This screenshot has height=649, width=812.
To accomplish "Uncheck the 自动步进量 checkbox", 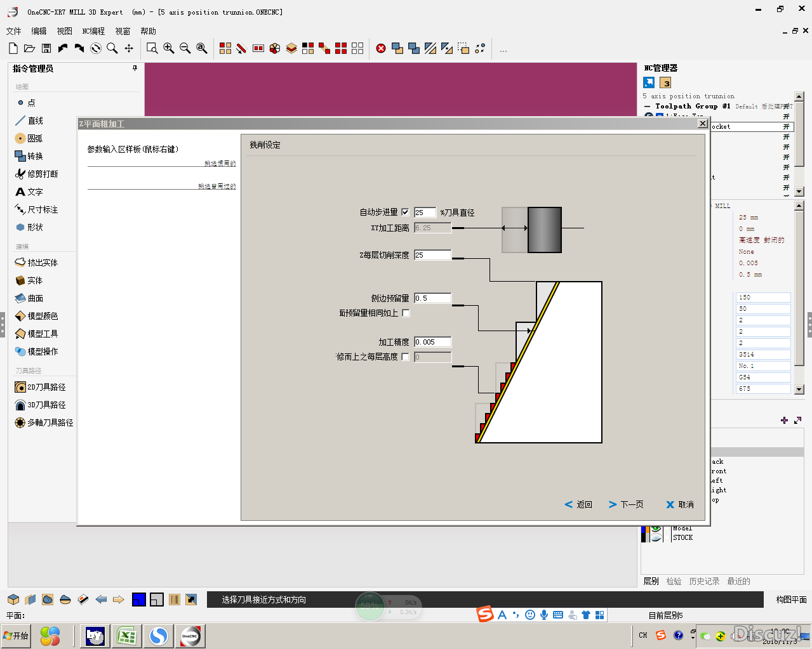I will 405,212.
